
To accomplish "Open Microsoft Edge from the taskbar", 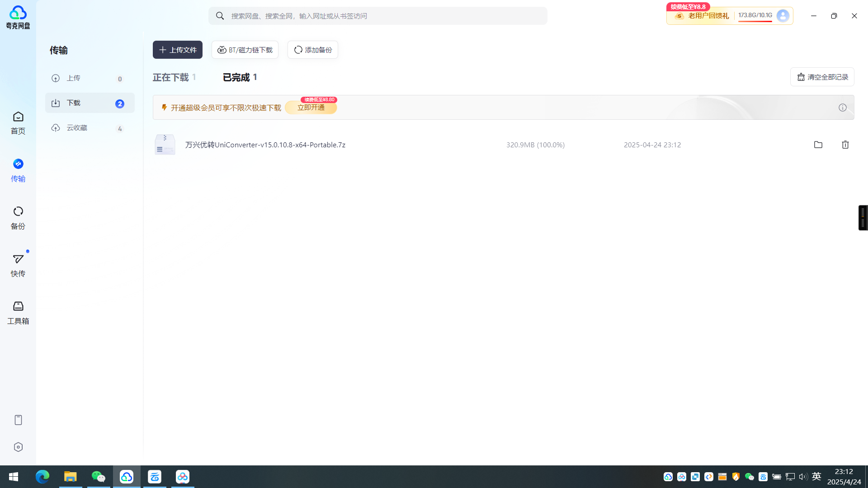I will click(42, 477).
